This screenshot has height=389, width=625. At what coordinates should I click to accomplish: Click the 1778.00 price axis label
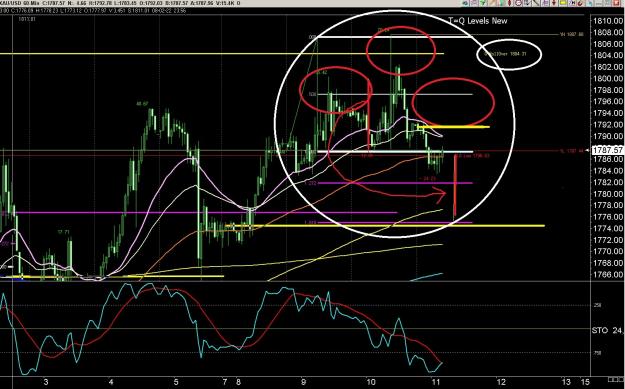click(x=608, y=205)
